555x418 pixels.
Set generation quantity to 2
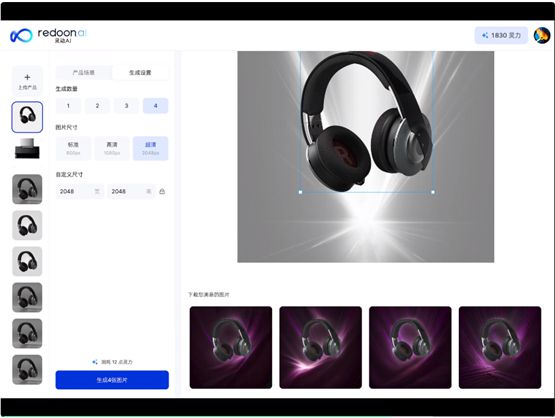pyautogui.click(x=97, y=106)
